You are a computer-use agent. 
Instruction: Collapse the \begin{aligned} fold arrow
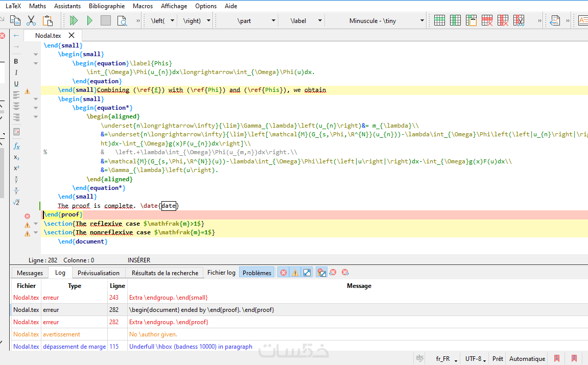coord(36,117)
